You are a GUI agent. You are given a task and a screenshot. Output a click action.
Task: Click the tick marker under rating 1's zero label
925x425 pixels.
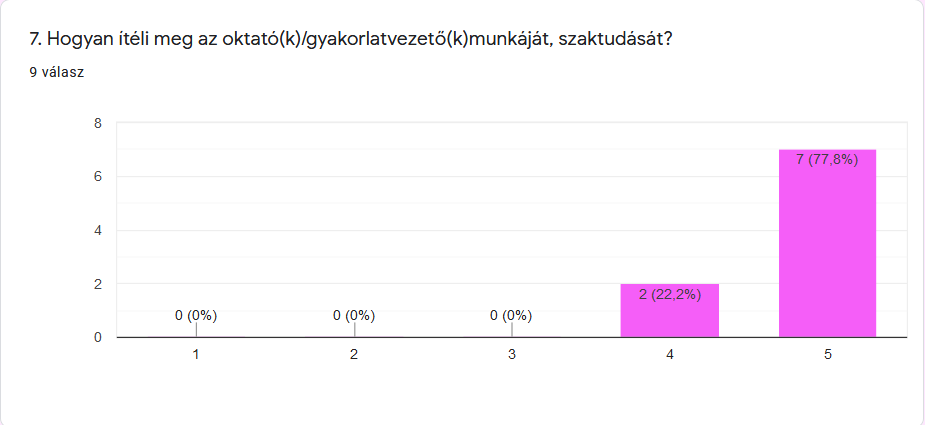pos(196,330)
